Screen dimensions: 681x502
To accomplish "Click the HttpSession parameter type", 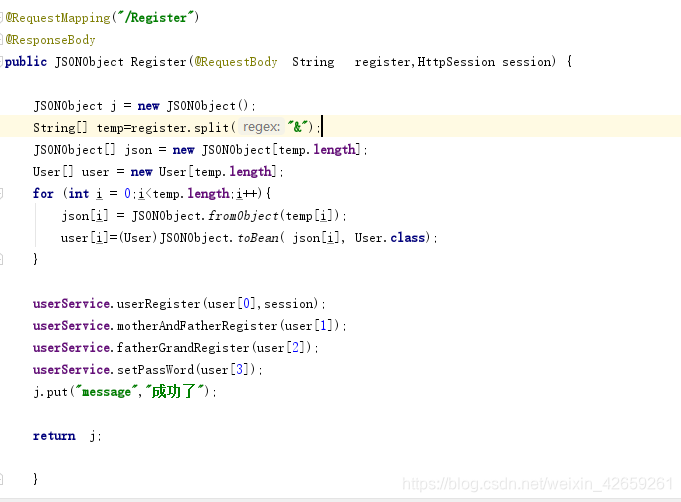I will click(x=456, y=62).
